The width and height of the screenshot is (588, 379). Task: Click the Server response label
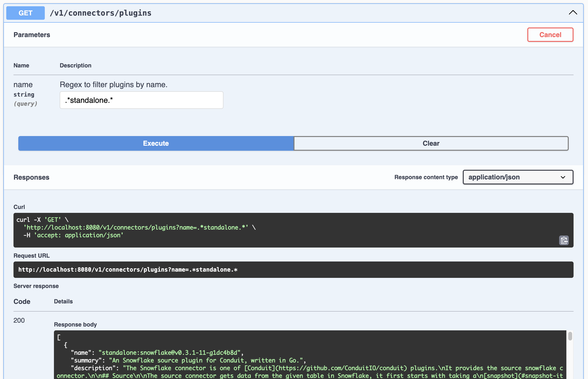(x=36, y=286)
